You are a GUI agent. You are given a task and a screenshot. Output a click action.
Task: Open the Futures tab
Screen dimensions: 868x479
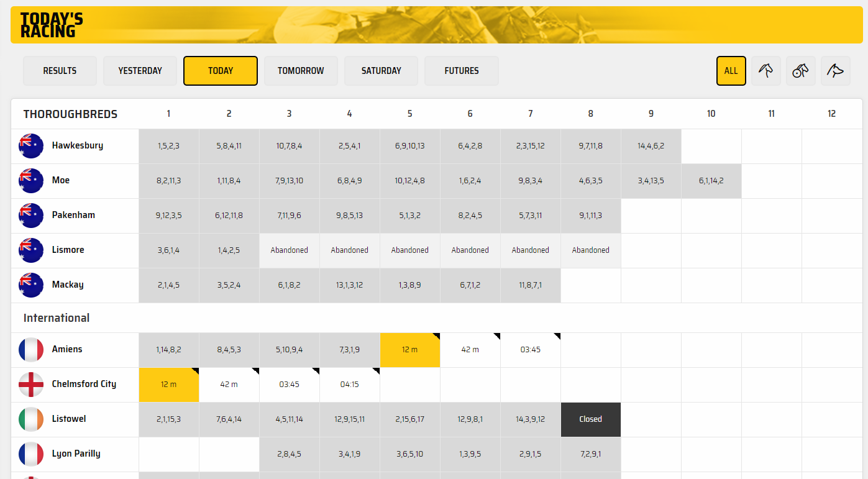pyautogui.click(x=461, y=71)
